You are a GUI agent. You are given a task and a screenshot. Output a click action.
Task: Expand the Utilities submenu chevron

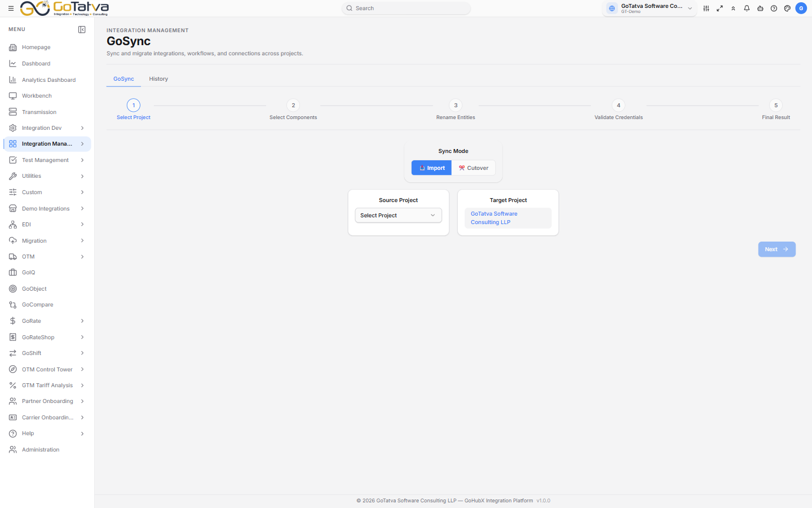[x=82, y=176]
